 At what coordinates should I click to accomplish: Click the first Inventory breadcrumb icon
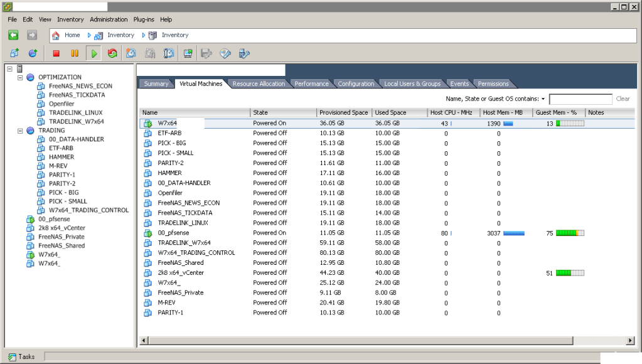click(99, 36)
